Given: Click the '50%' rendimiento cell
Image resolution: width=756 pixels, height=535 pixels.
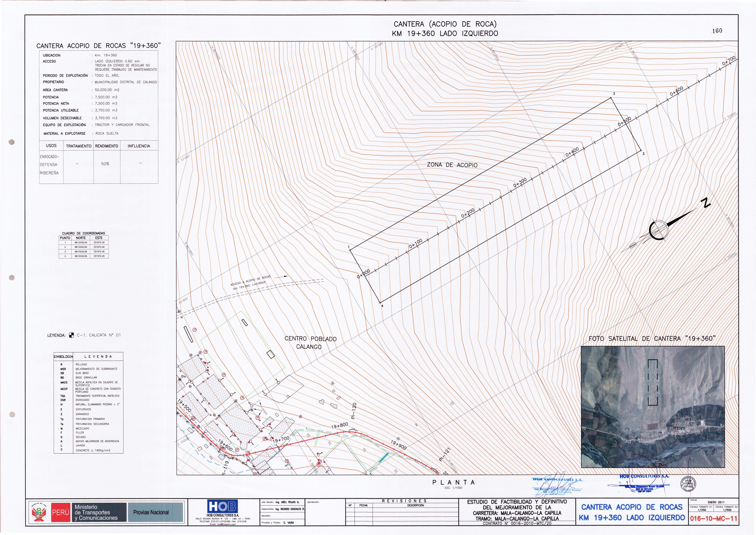Looking at the screenshot, I should point(105,164).
